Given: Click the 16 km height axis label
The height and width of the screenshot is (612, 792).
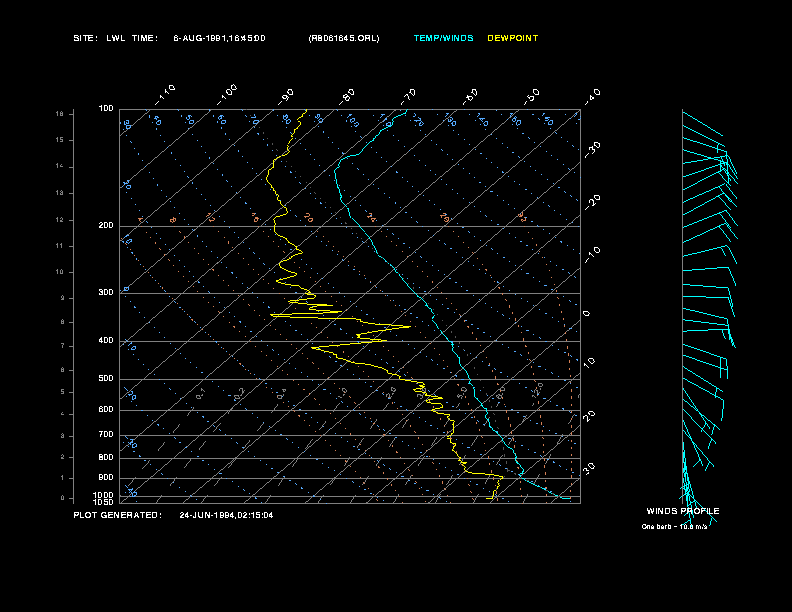Looking at the screenshot, I should [x=60, y=114].
